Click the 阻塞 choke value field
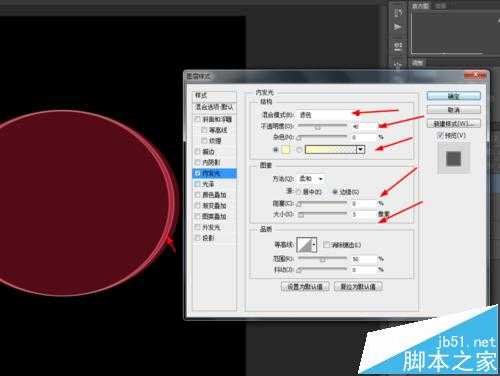500x376 pixels. [x=364, y=203]
